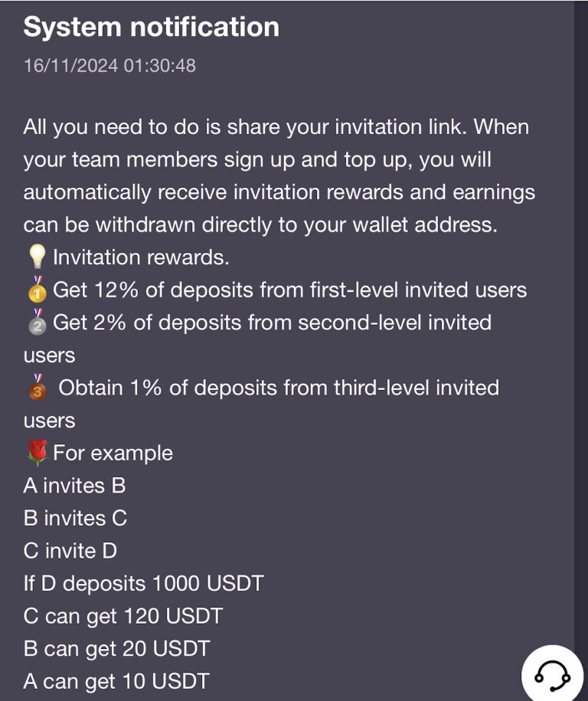Viewport: 588px width, 701px height.
Task: Click the 16/11/2024 01:30:48 timestamp
Action: pos(109,65)
